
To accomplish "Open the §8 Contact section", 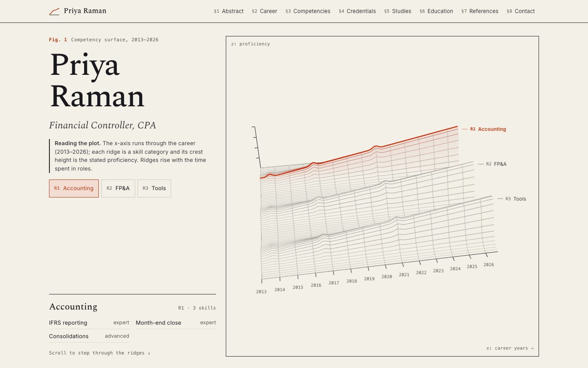I will coord(521,11).
